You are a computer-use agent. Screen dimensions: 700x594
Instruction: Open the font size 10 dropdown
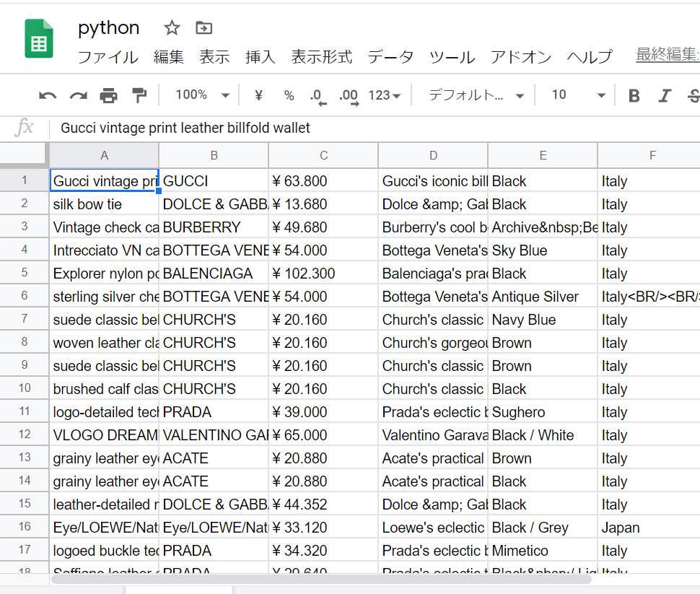[579, 95]
